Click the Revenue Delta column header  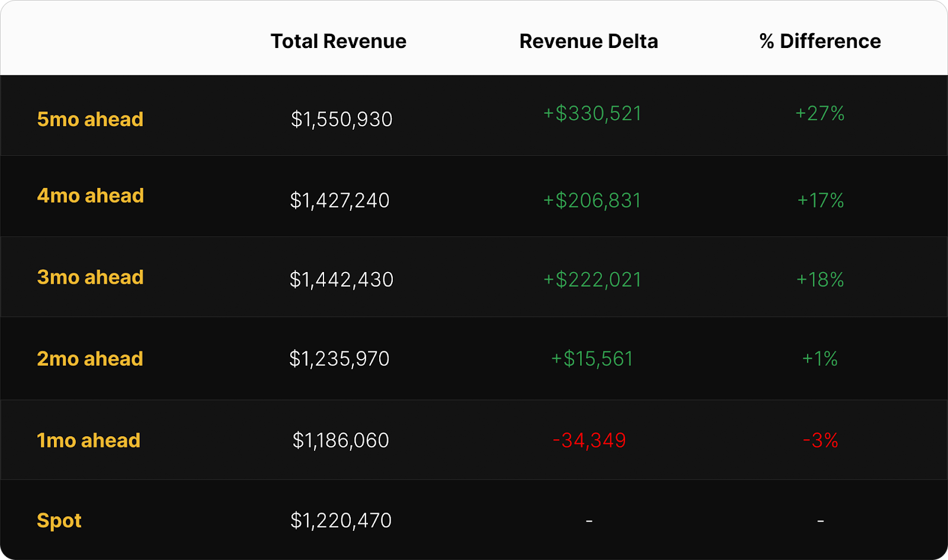point(588,41)
